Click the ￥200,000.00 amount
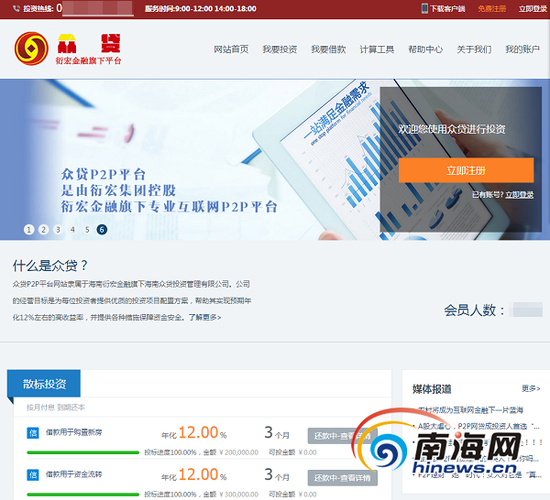Screen dimensions: 550x500 coord(239,453)
